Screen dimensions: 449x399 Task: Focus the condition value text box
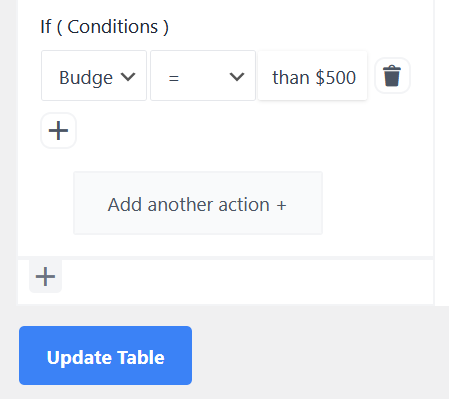[x=312, y=76]
